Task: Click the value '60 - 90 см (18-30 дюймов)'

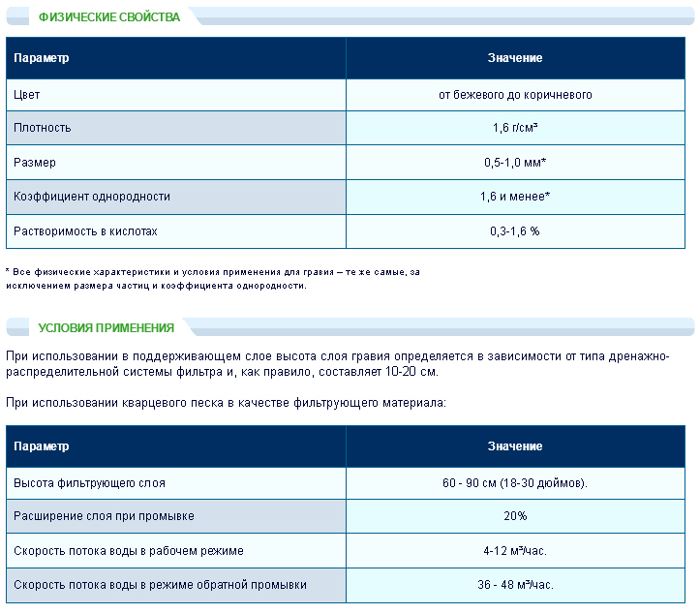Action: click(515, 482)
